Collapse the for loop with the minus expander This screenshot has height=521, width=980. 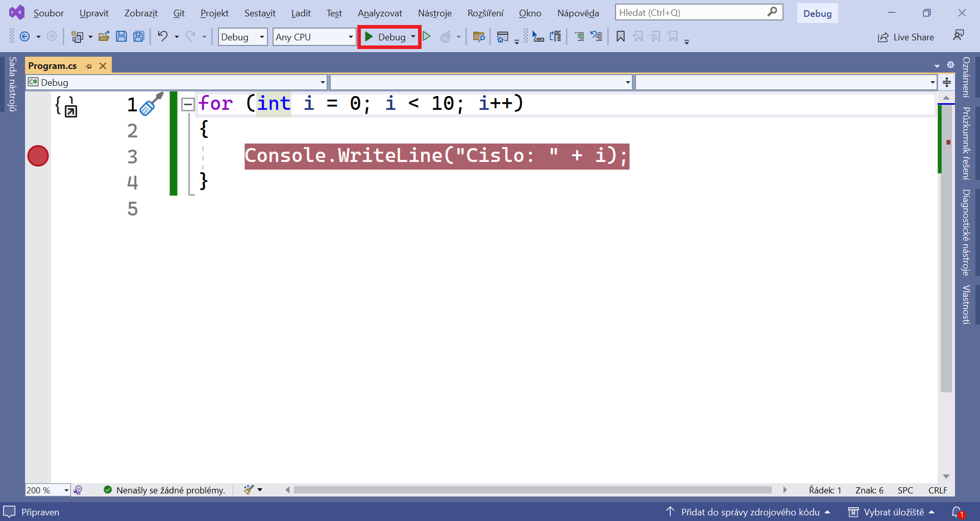click(x=188, y=104)
